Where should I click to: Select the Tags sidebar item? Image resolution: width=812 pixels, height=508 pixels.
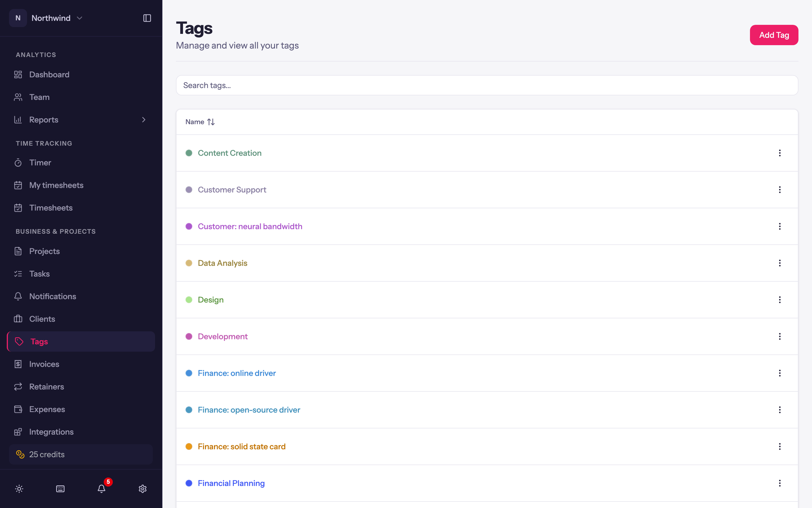click(x=81, y=341)
